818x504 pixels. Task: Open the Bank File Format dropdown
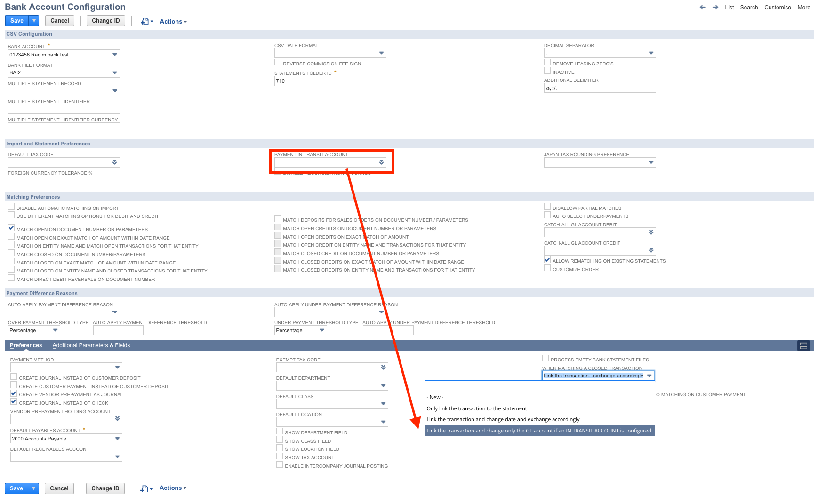pyautogui.click(x=114, y=72)
